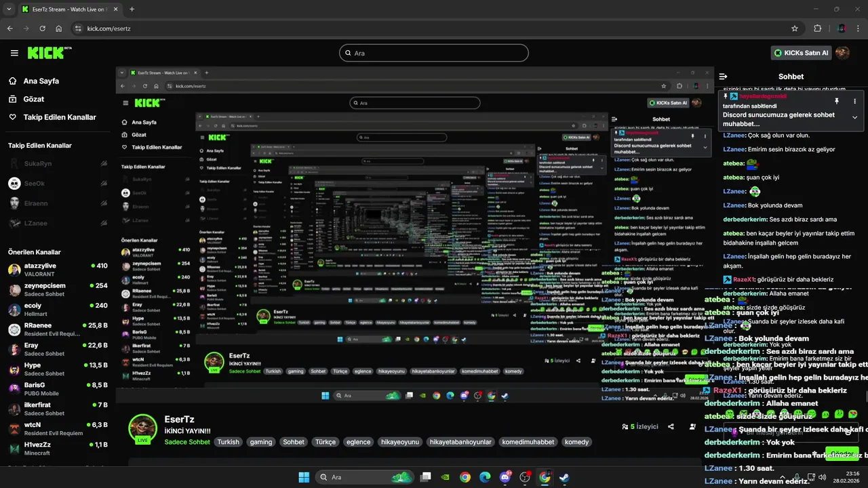Click offline icon next to SeeOk
This screenshot has width=868, height=488.
click(x=104, y=184)
